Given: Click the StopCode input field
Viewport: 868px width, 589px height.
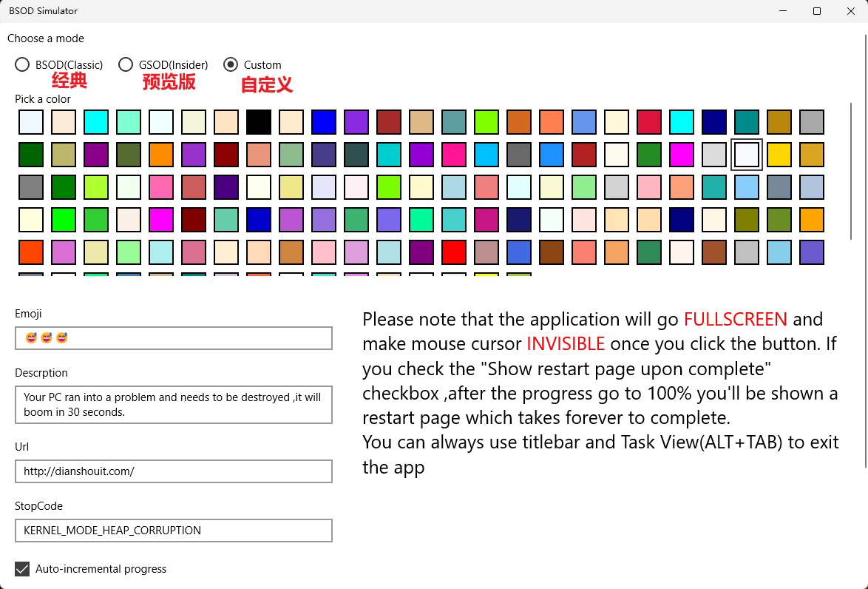Looking at the screenshot, I should point(174,531).
